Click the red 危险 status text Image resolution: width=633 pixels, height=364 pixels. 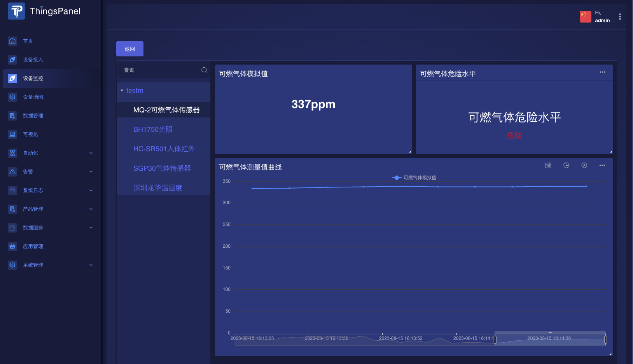[x=514, y=135]
